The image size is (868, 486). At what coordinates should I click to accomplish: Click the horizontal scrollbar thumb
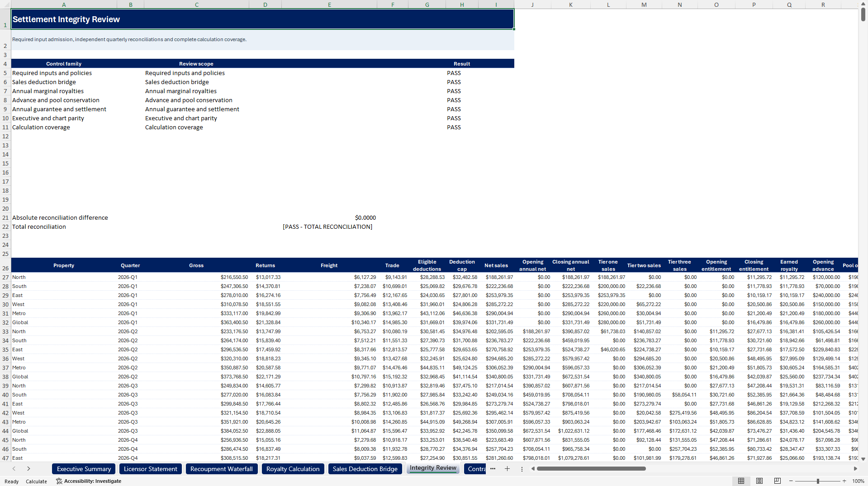(x=591, y=469)
